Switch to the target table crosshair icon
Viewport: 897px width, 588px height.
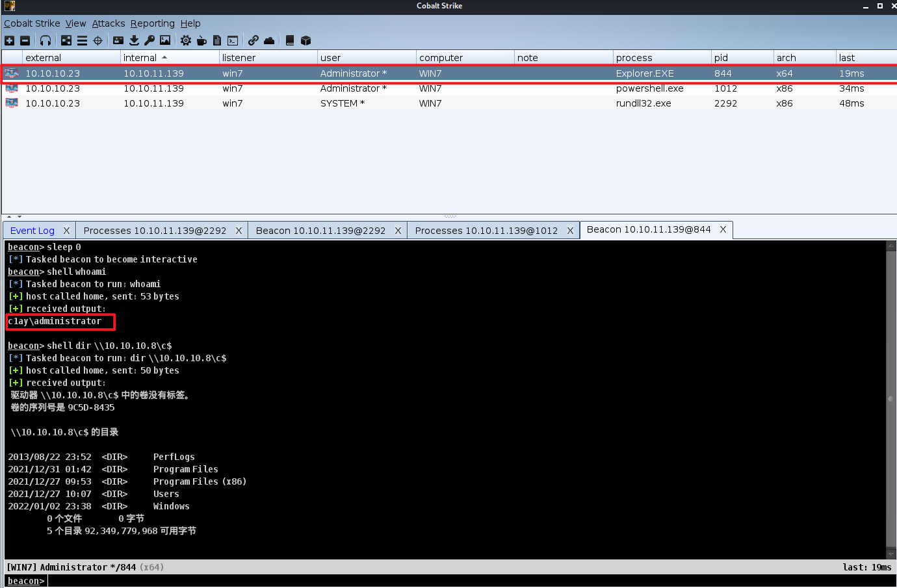(97, 40)
